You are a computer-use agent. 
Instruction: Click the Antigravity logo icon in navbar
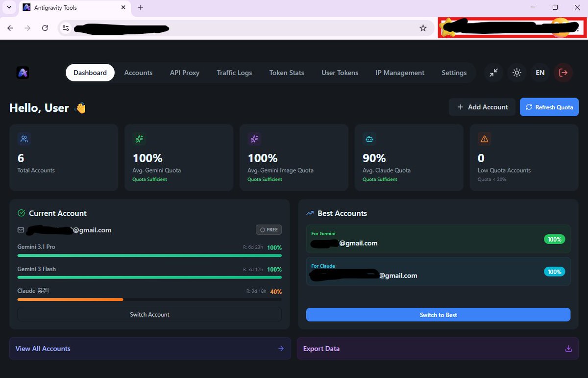click(x=23, y=73)
